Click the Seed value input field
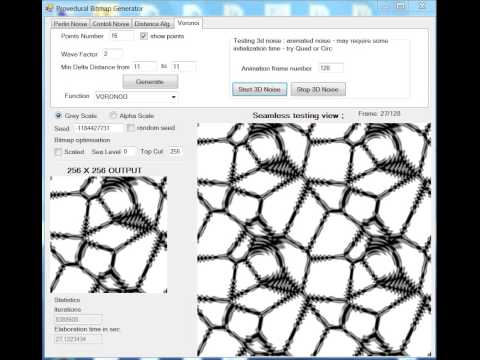This screenshot has height=360, width=480. 98,128
